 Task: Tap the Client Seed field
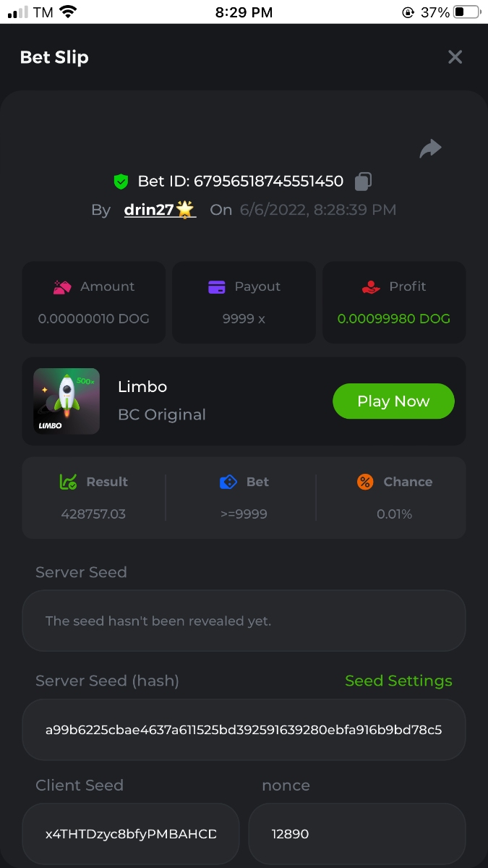pyautogui.click(x=131, y=834)
